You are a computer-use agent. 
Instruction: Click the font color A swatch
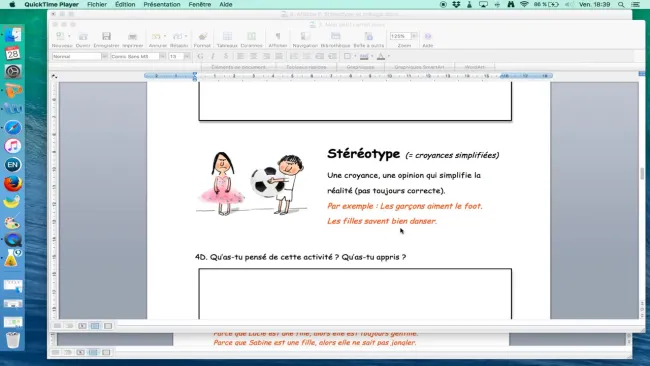coord(381,56)
